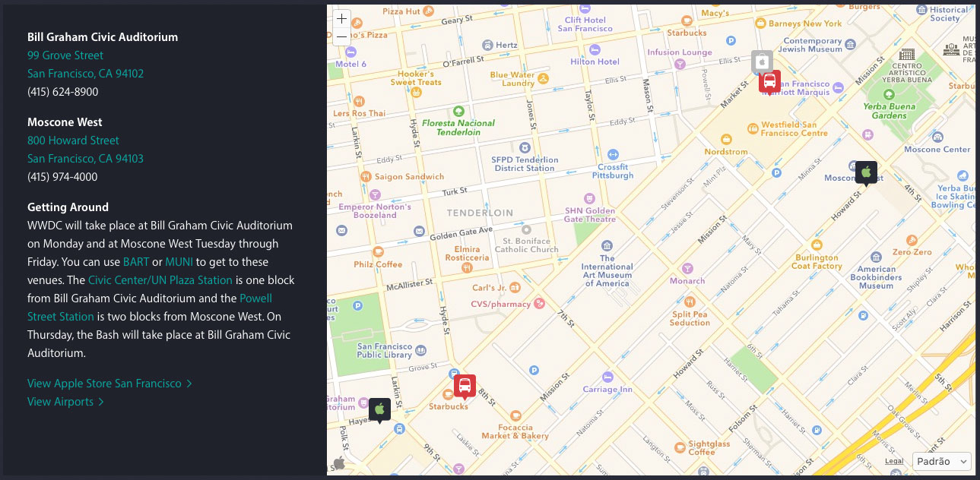Open the Civic Center/UN Plaza Station link
The image size is (980, 480).
pyautogui.click(x=160, y=280)
